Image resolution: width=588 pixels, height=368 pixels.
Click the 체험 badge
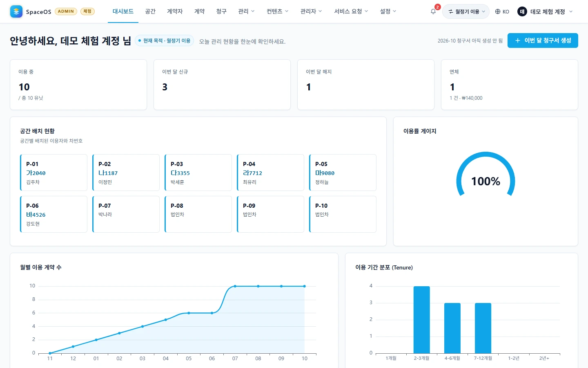[x=87, y=11]
